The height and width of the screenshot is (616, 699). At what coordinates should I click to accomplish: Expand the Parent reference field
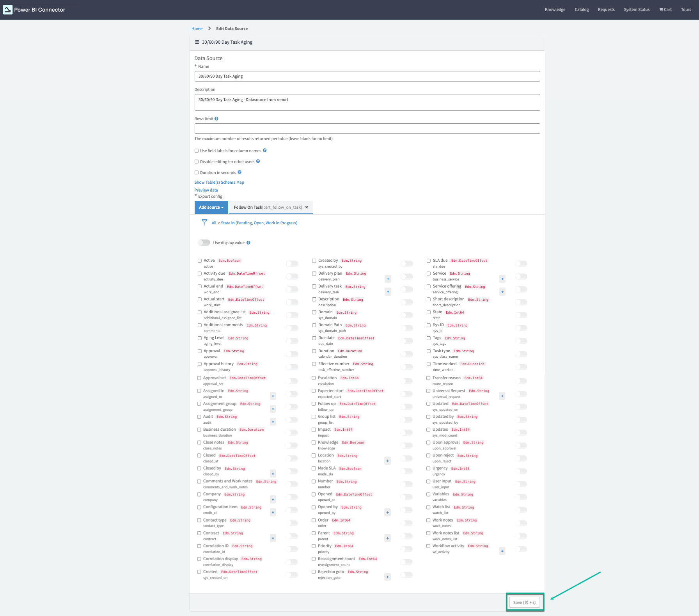387,538
